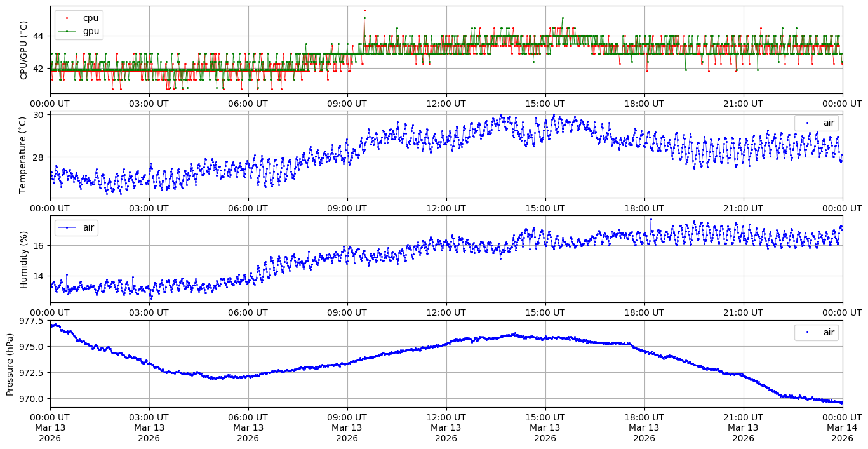Select the Humidity (%) y-axis label
Image resolution: width=868 pixels, height=449 pixels.
tap(24, 259)
